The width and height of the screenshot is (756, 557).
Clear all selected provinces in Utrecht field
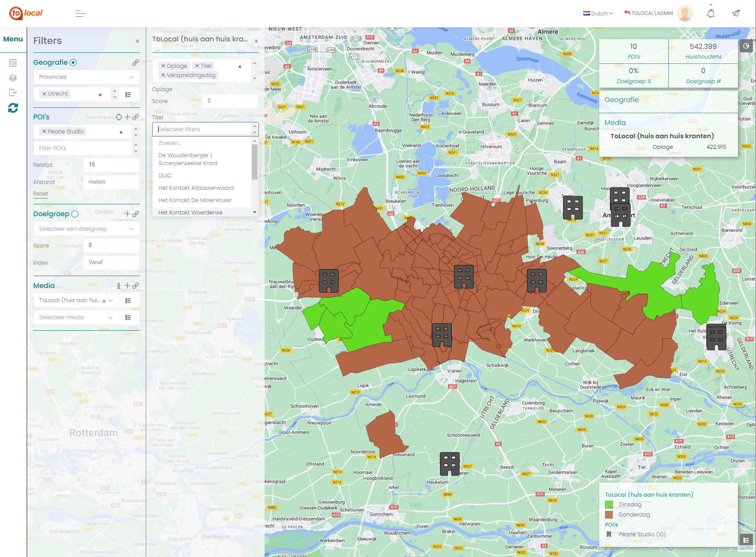[100, 95]
